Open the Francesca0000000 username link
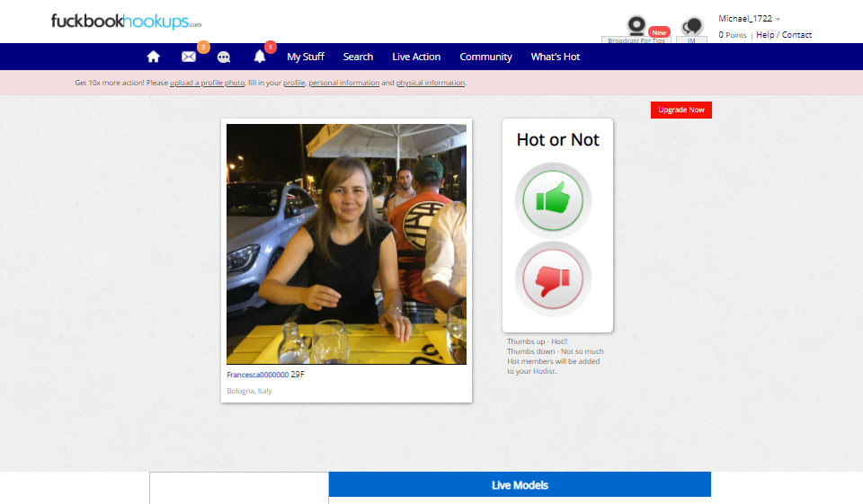The width and height of the screenshot is (863, 504). pos(257,375)
